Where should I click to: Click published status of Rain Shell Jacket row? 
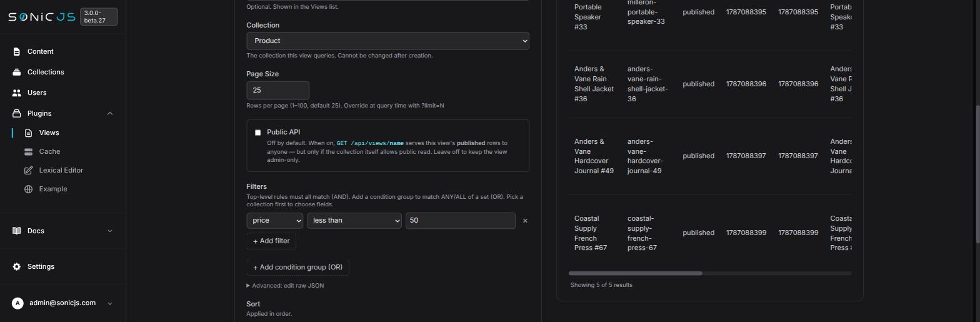[698, 84]
